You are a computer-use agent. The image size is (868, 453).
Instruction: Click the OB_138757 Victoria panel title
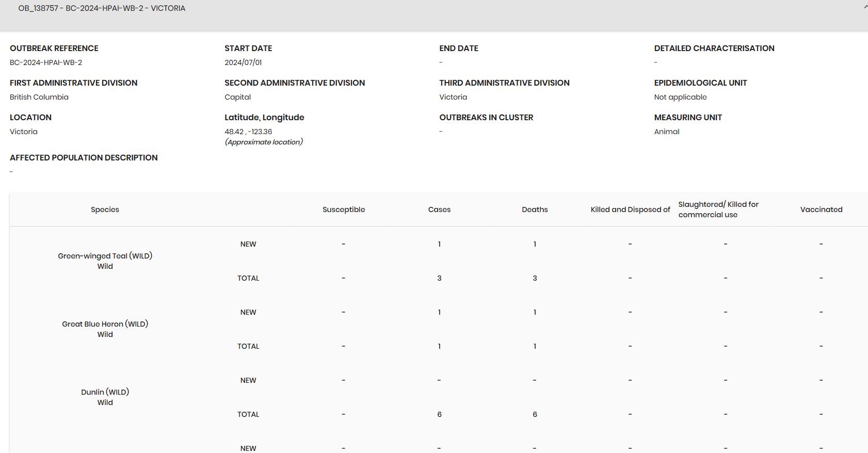[102, 8]
